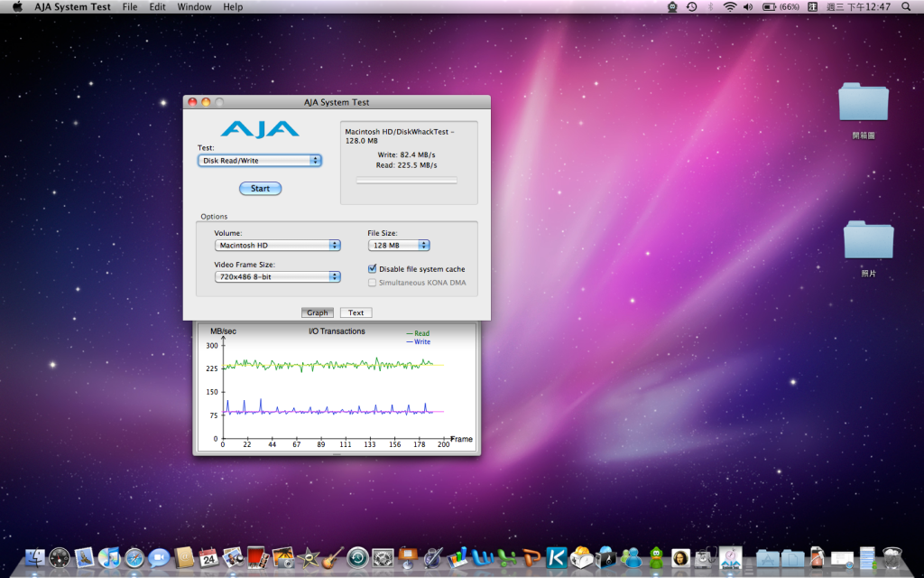Open the Applications folder stack in dock
Viewport: 924px width, 578px height.
[x=768, y=556]
